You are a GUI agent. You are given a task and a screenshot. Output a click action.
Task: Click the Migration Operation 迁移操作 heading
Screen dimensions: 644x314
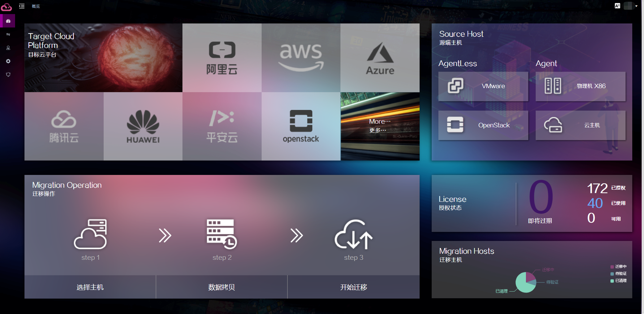point(67,189)
